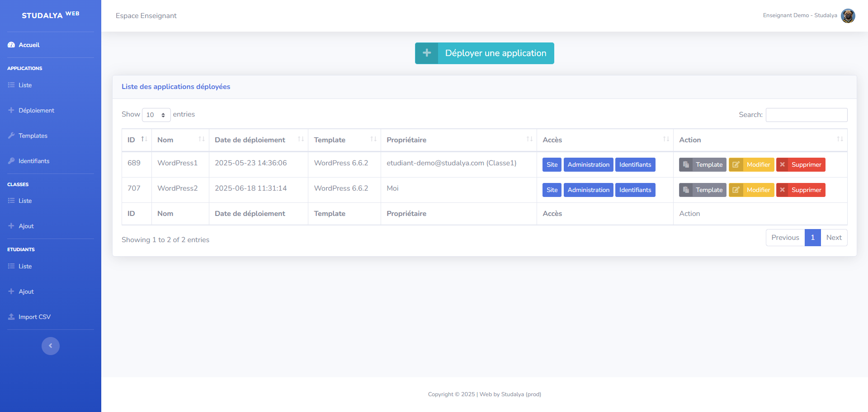Click plus icon for Classes Ajout
868x412 pixels.
pos(11,226)
